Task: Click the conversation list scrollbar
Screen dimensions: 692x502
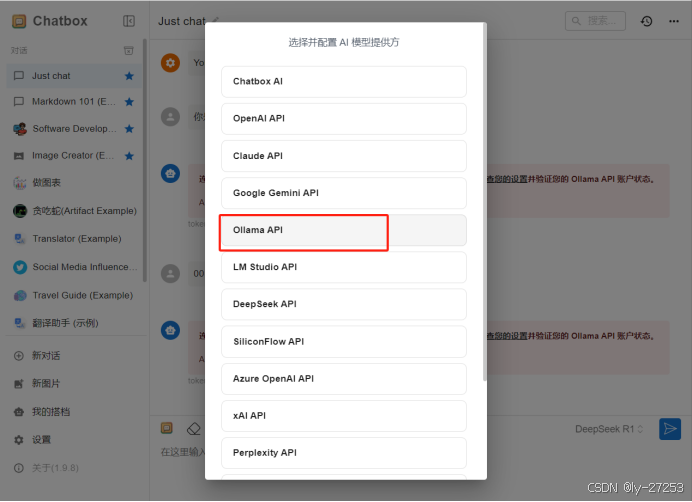Action: [144, 160]
